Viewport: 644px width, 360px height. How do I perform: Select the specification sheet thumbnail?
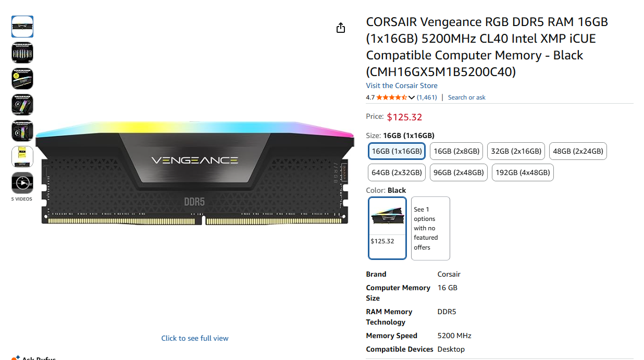pyautogui.click(x=22, y=156)
